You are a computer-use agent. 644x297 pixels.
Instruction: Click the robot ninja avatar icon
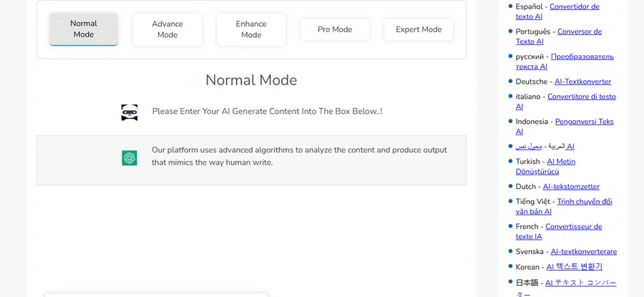click(x=130, y=112)
